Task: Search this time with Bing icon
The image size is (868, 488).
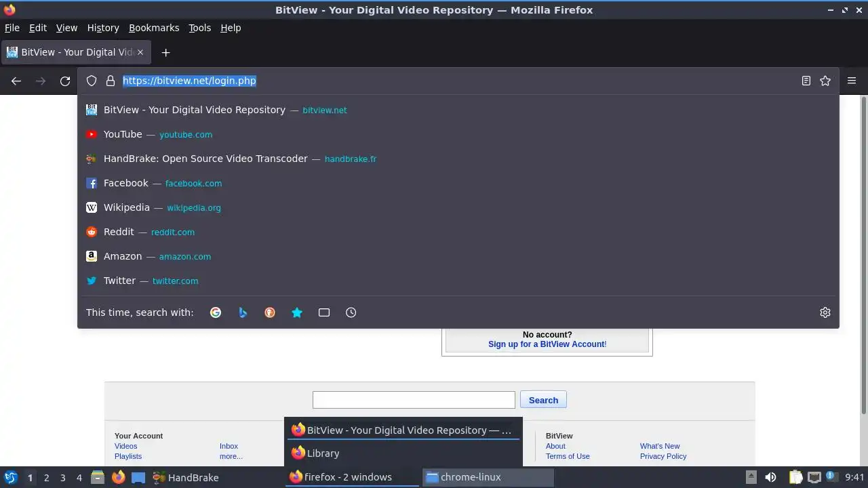Action: 243,312
